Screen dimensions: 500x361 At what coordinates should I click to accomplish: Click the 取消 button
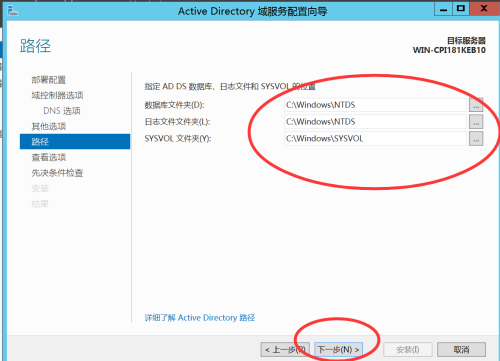461,350
